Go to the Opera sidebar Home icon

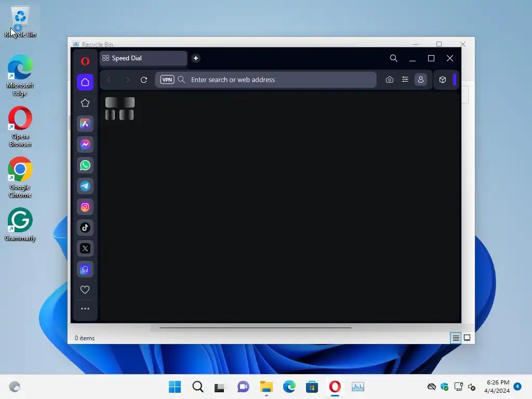(85, 82)
